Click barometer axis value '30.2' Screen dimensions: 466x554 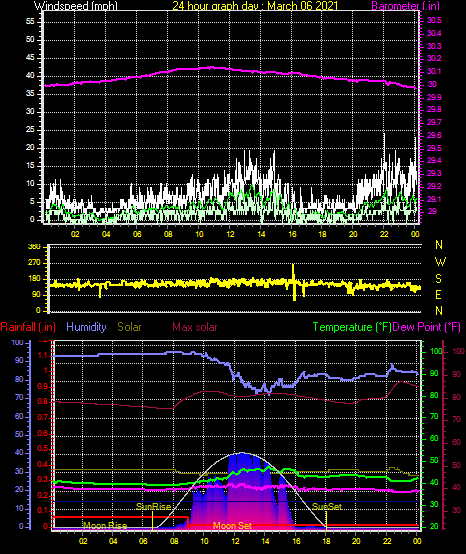coord(434,58)
